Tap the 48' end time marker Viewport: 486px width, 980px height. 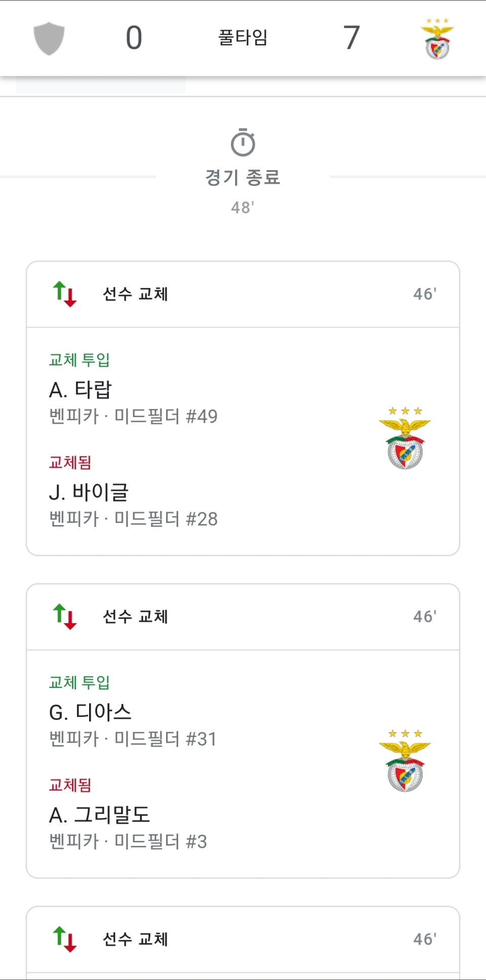(242, 208)
